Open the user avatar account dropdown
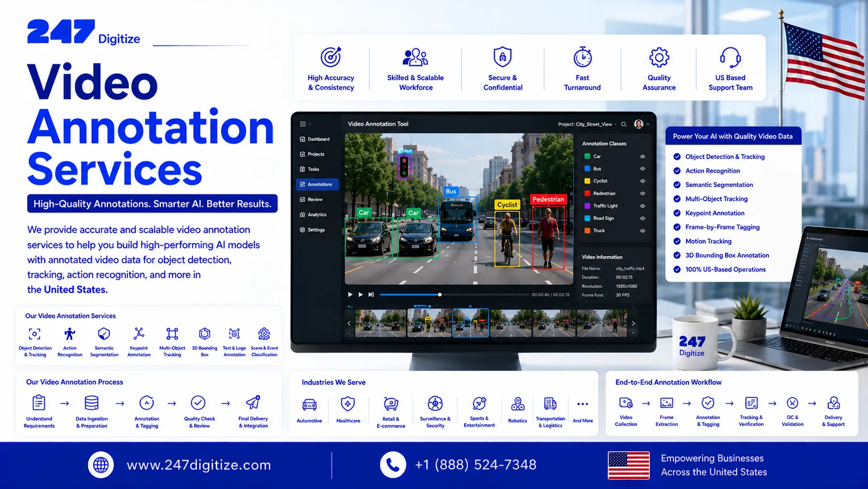 tap(642, 124)
